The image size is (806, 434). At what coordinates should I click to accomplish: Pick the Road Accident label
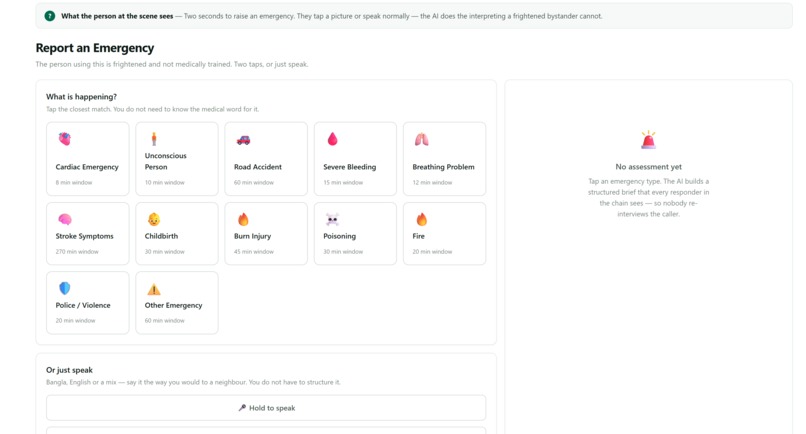(x=258, y=167)
